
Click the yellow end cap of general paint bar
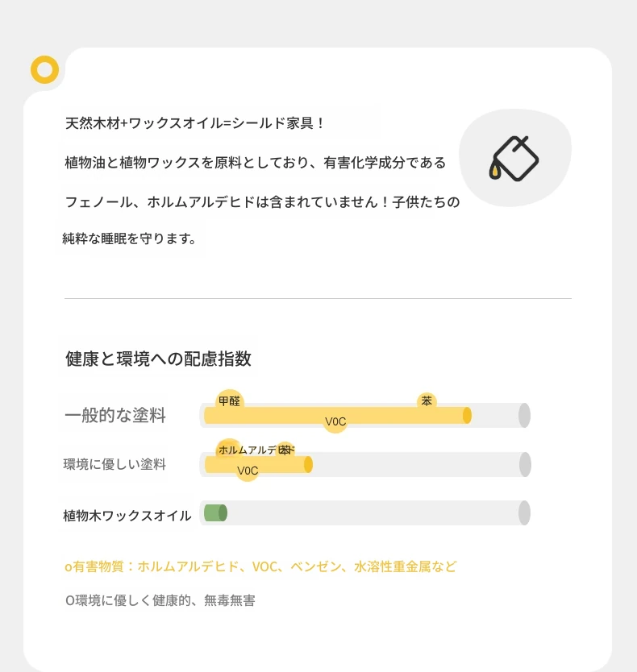(467, 415)
